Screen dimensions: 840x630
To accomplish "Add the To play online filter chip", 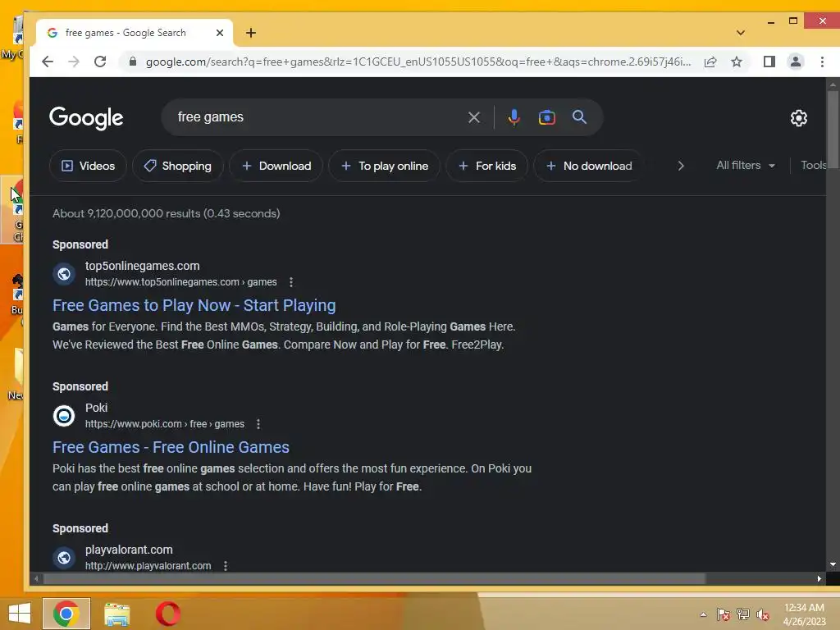I will pos(385,166).
